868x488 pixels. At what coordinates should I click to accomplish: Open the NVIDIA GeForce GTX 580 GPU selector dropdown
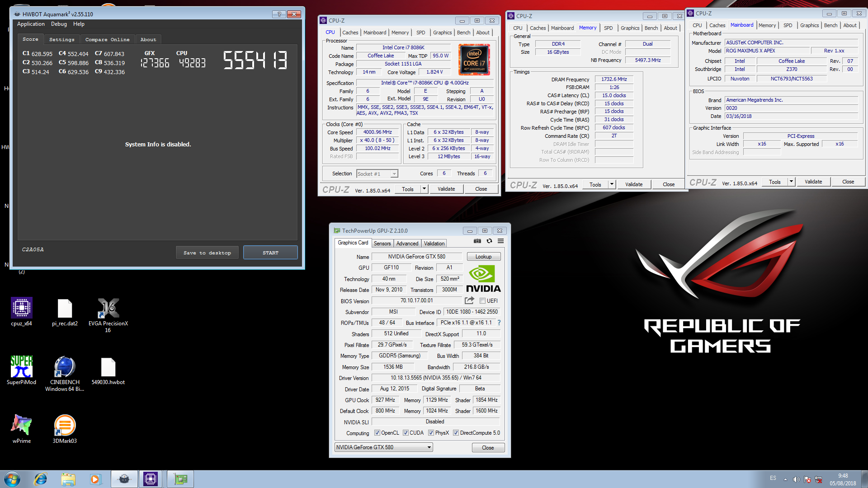(x=383, y=447)
